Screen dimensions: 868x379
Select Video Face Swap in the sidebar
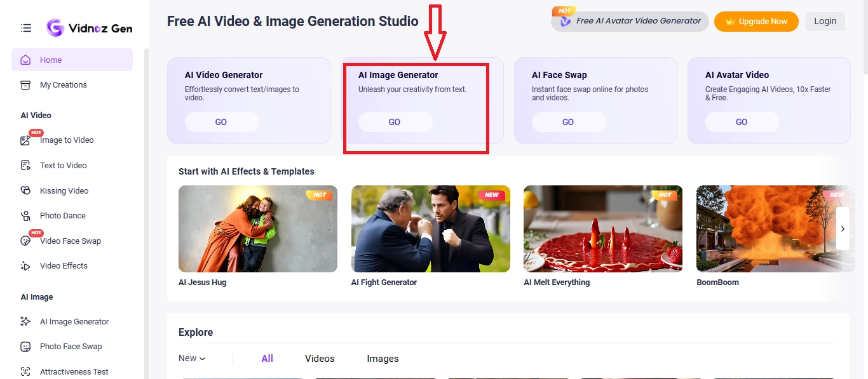(x=70, y=241)
